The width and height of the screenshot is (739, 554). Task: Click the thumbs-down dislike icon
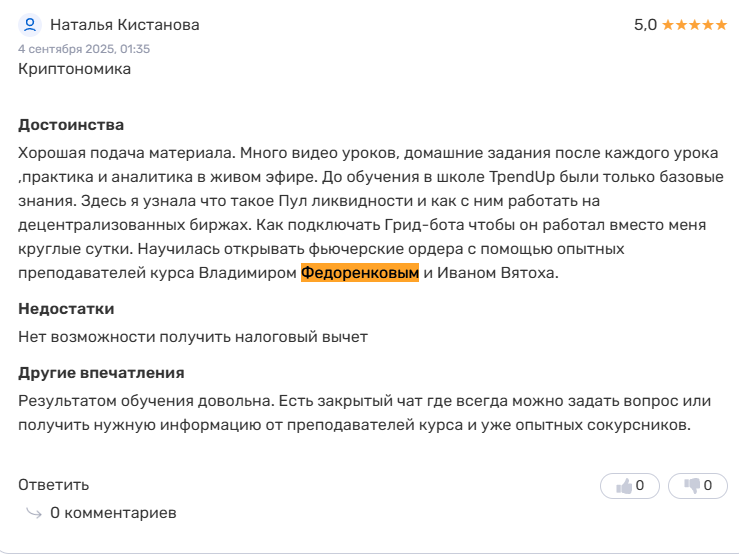(692, 486)
